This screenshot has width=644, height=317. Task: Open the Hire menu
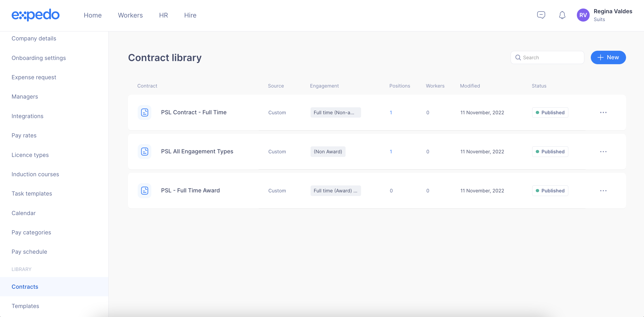point(190,15)
